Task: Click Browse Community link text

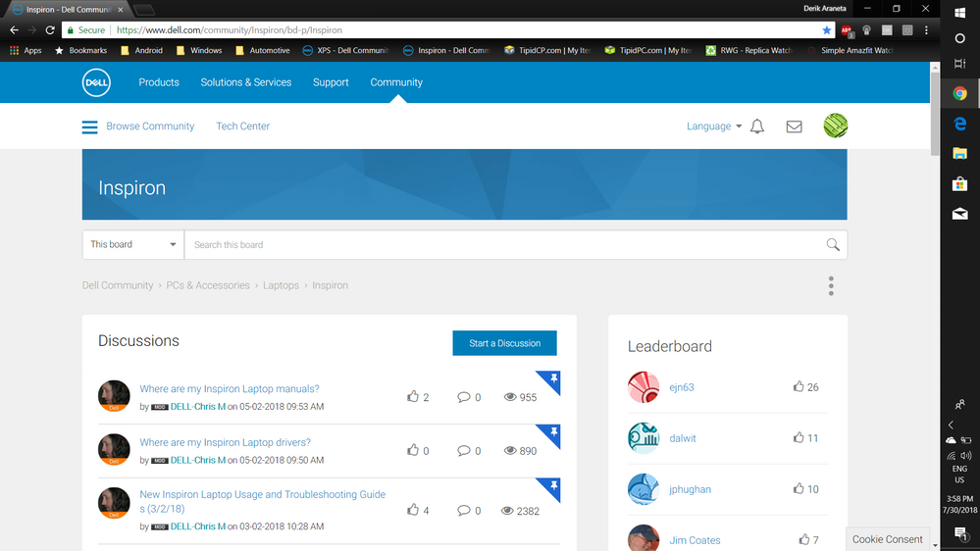Action: click(x=150, y=126)
